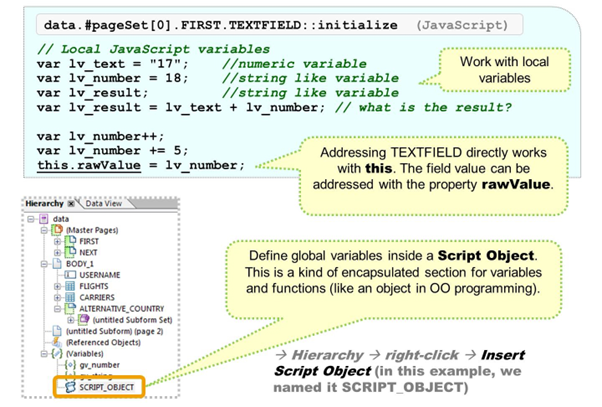602x407 pixels.
Task: Expand the FIRST master page node
Action: click(x=59, y=241)
